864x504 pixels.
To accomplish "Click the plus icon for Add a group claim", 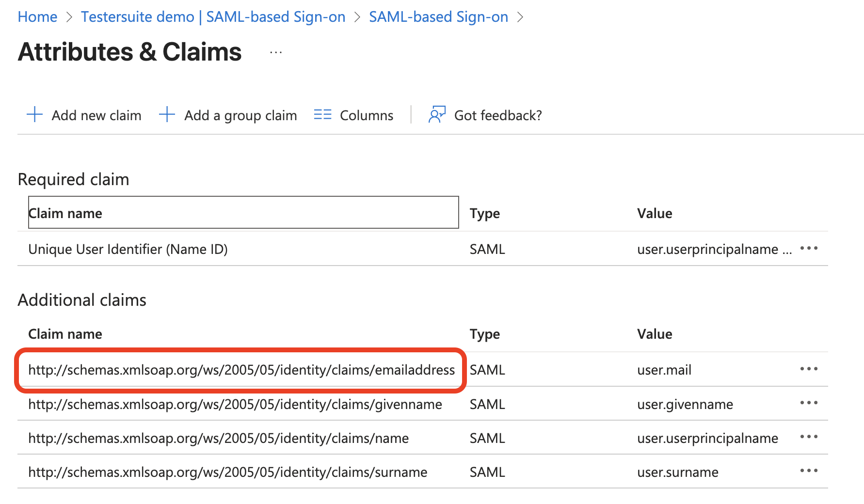I will pos(167,115).
